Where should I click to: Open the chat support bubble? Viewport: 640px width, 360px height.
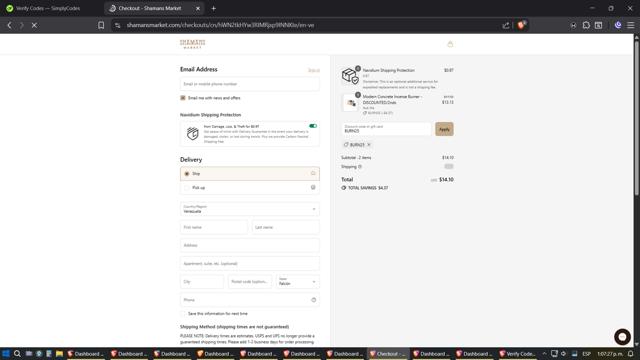coord(622,336)
